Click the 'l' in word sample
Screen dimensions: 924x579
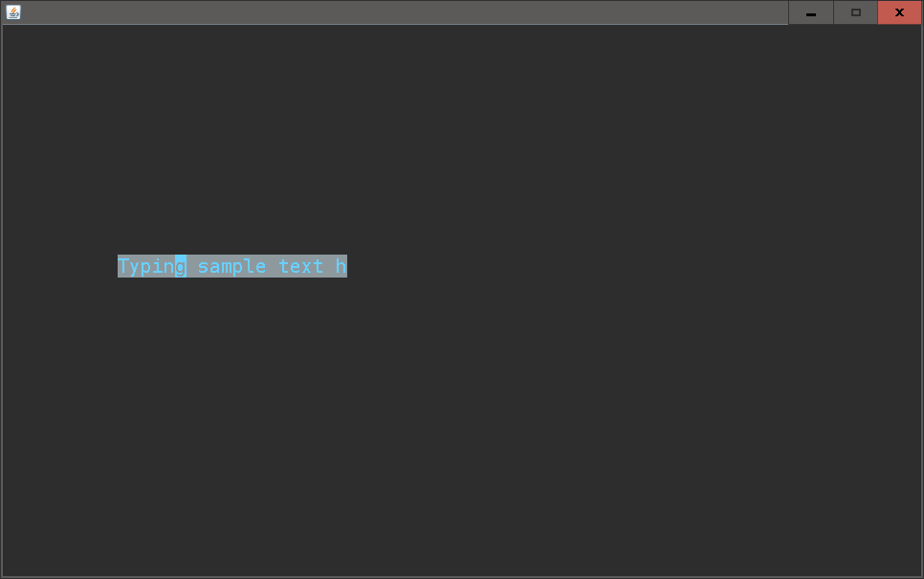250,266
